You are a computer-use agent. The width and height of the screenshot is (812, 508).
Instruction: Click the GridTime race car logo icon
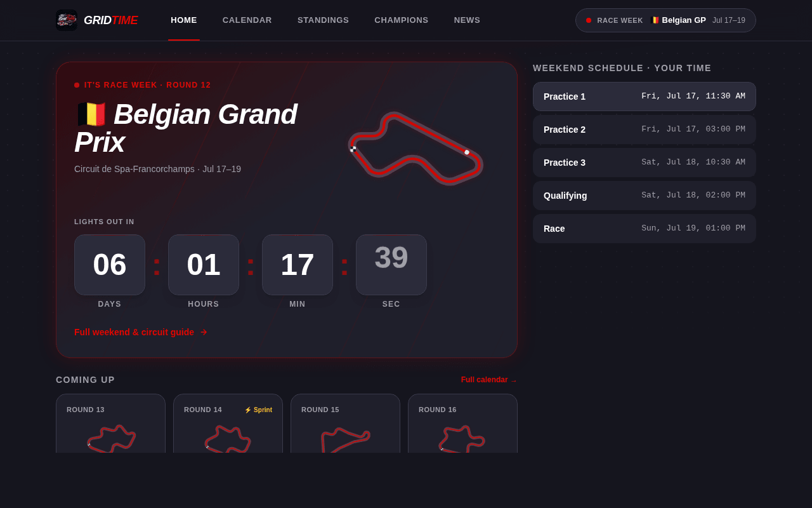click(x=67, y=20)
